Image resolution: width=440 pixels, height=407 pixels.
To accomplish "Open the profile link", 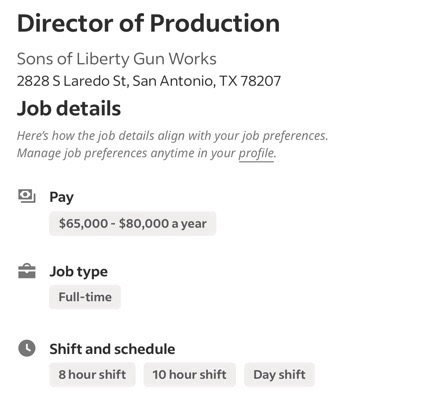I will click(x=256, y=153).
